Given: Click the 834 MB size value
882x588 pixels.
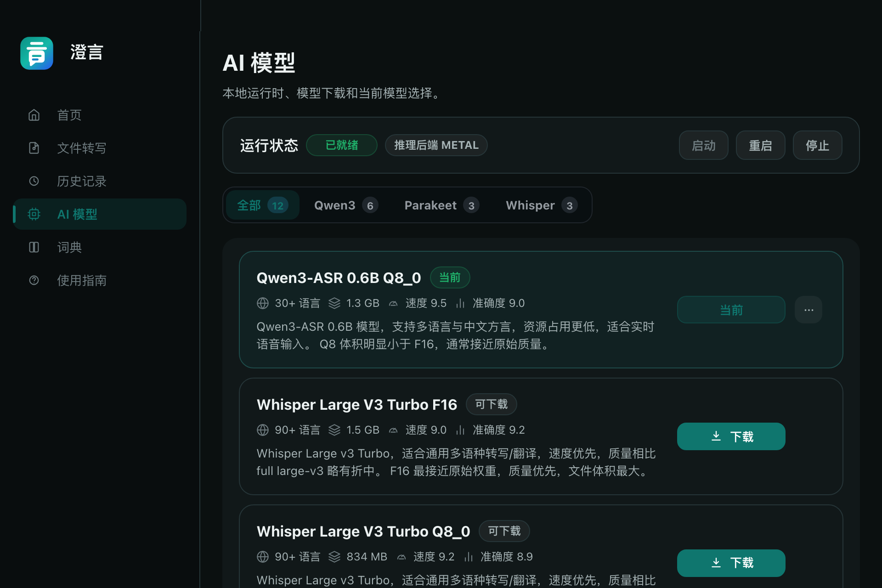Looking at the screenshot, I should [x=367, y=557].
